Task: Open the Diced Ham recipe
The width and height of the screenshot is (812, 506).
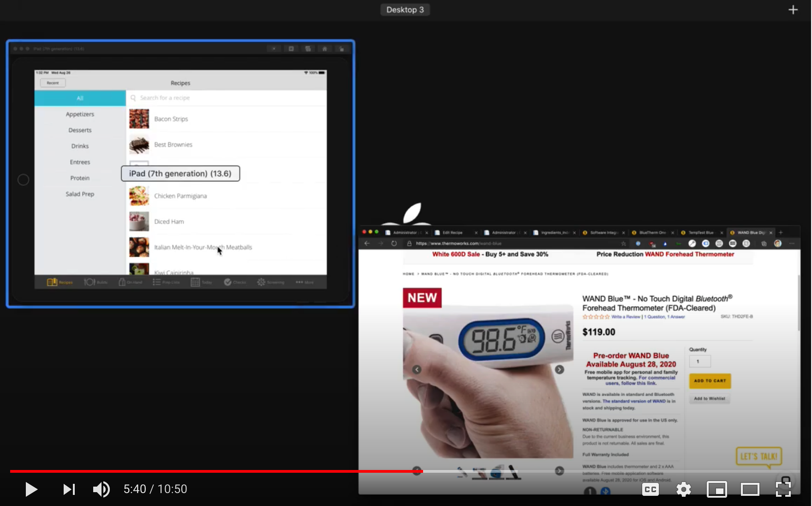Action: pyautogui.click(x=226, y=222)
